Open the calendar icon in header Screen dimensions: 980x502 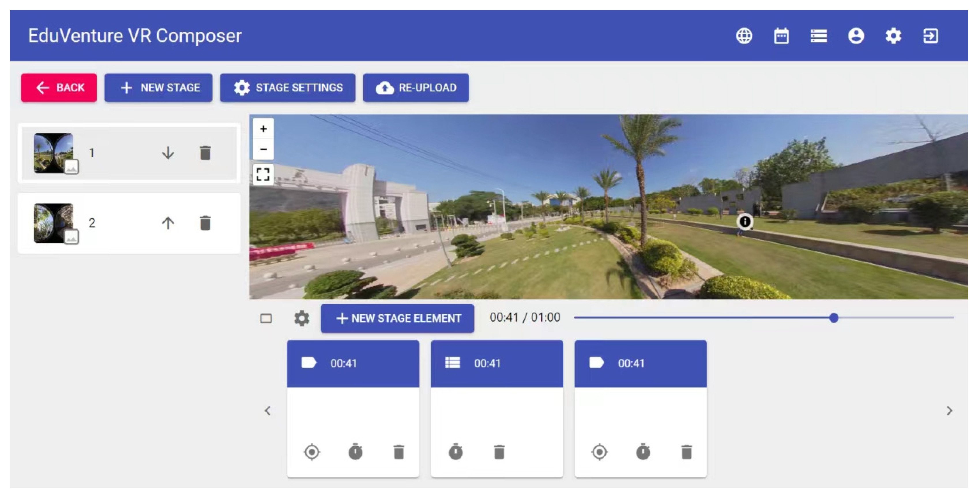coord(781,36)
